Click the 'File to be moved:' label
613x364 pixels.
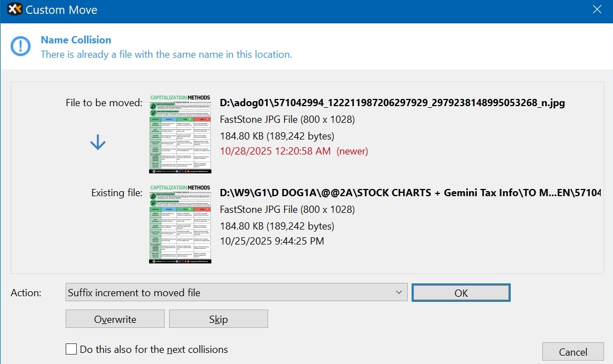104,103
